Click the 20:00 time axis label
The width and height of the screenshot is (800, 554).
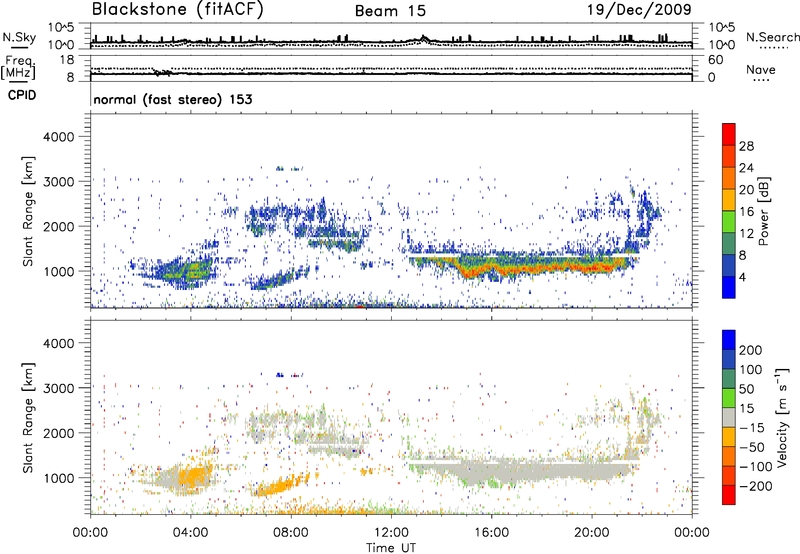click(592, 533)
